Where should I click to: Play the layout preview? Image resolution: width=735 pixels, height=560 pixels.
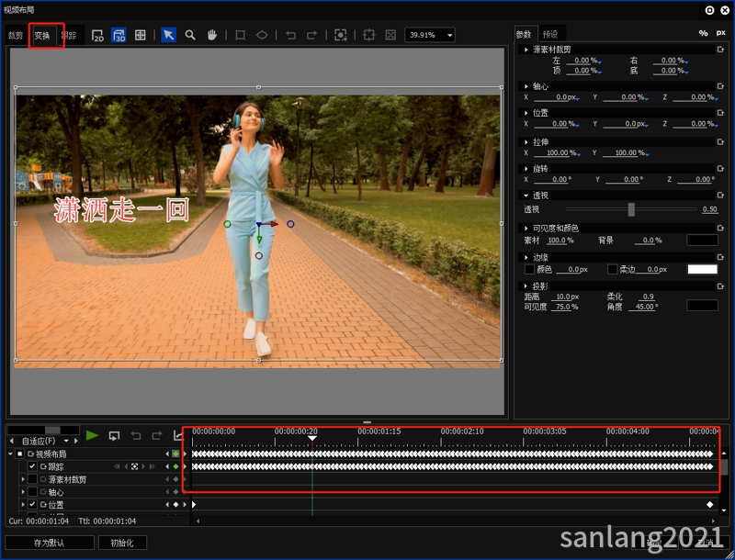click(x=93, y=436)
